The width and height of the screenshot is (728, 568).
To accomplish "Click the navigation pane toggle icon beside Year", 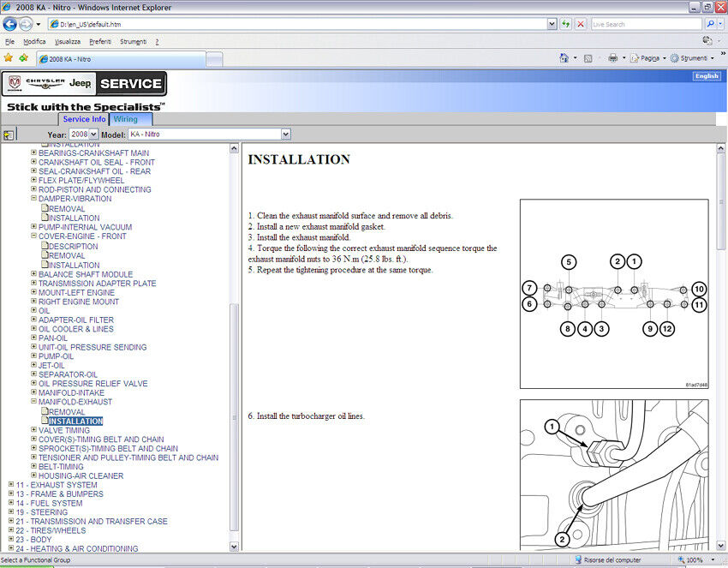I will tap(9, 135).
